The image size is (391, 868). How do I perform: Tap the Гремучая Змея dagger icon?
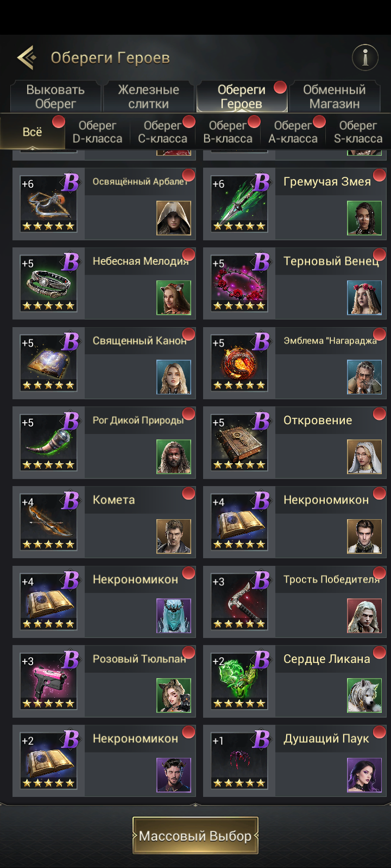239,204
